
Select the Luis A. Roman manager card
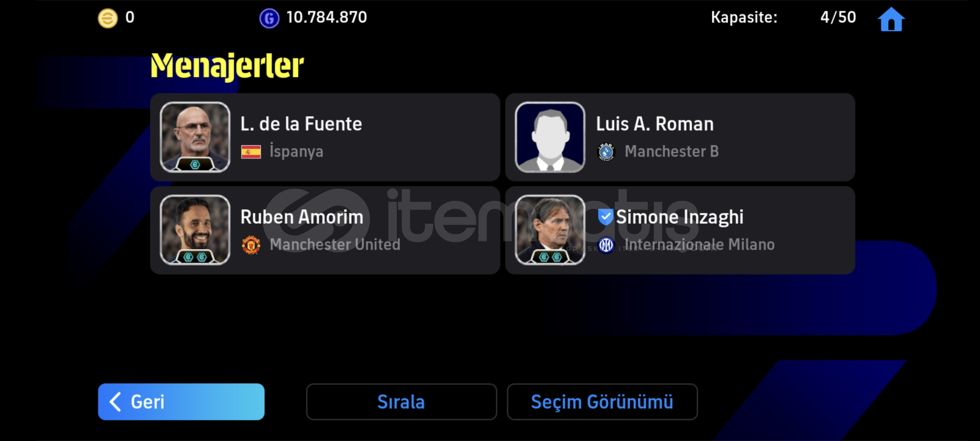[680, 137]
